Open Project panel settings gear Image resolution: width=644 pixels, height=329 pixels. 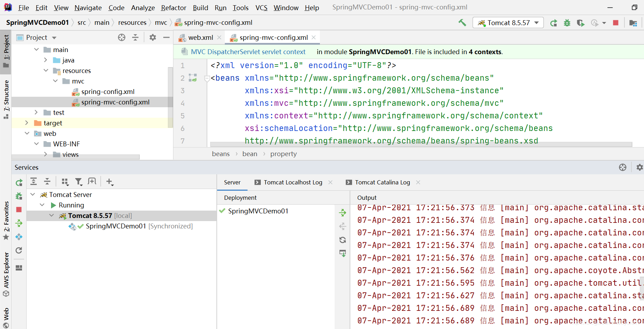click(x=153, y=37)
